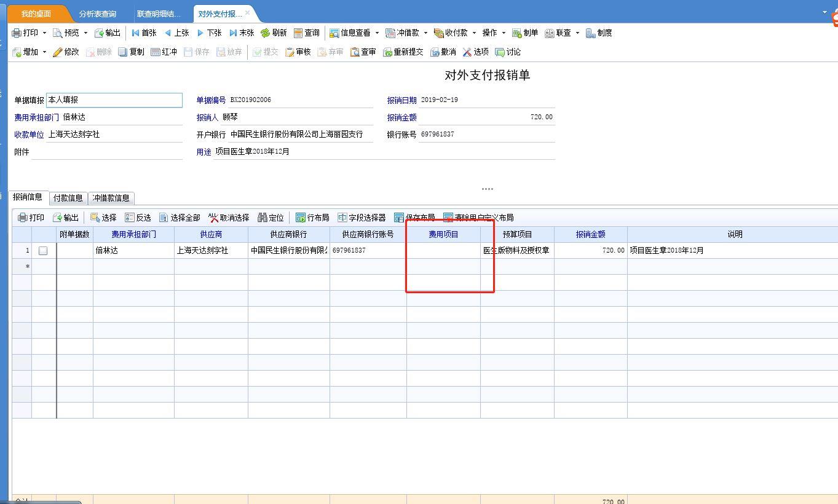Click the 重新提交 resubmit icon
This screenshot has width=838, height=504.
(x=387, y=52)
